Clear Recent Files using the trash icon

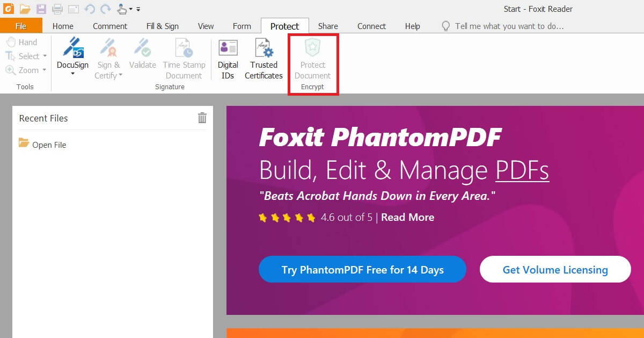[202, 118]
